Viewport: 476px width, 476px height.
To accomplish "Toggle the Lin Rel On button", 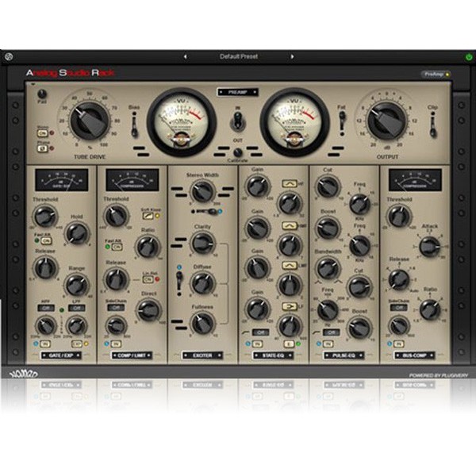I will coord(148,279).
